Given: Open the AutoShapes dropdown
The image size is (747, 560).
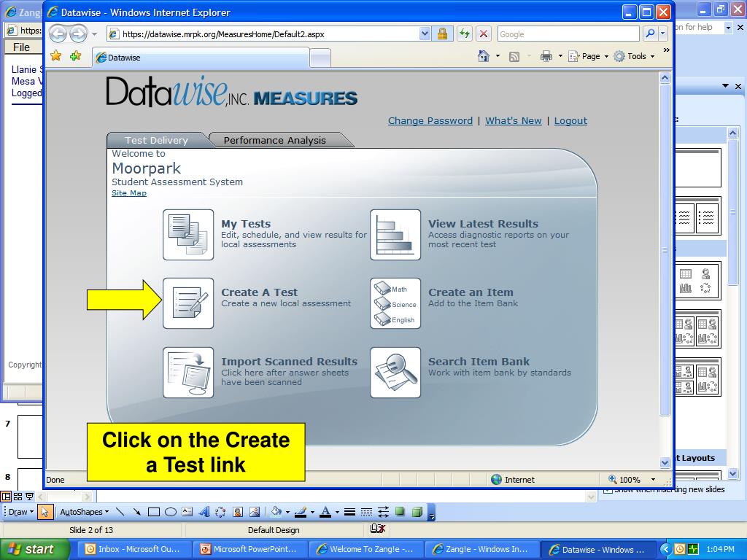Looking at the screenshot, I should click(85, 512).
